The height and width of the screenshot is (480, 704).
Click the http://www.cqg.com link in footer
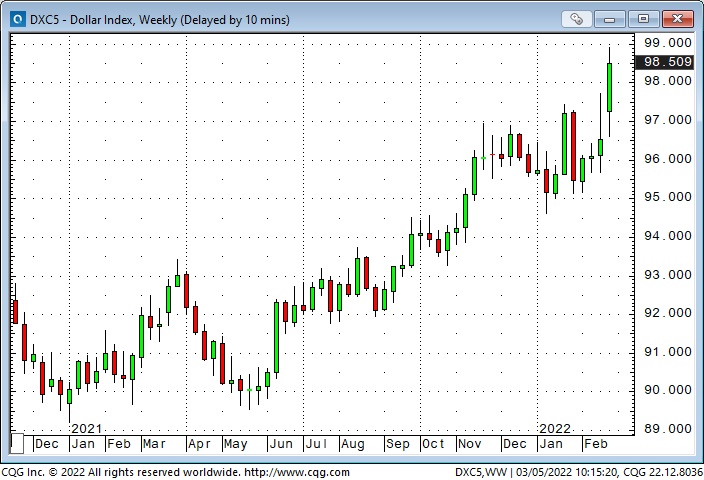point(297,472)
